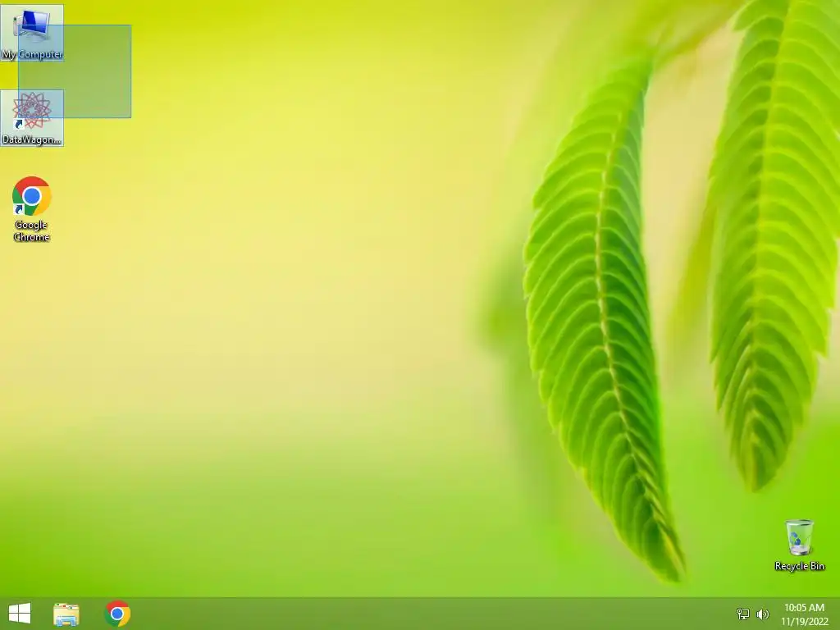Open the volume speaker tray icon
This screenshot has width=840, height=630.
[x=762, y=614]
